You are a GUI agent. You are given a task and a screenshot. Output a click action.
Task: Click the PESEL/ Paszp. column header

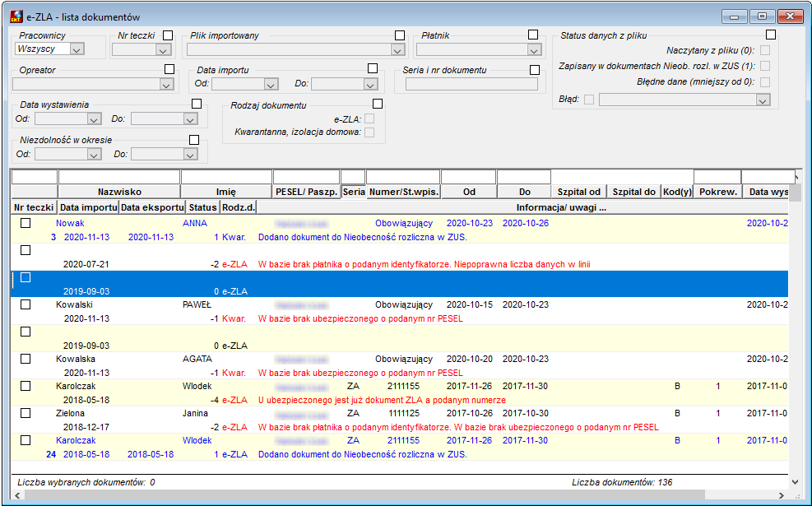(x=307, y=192)
